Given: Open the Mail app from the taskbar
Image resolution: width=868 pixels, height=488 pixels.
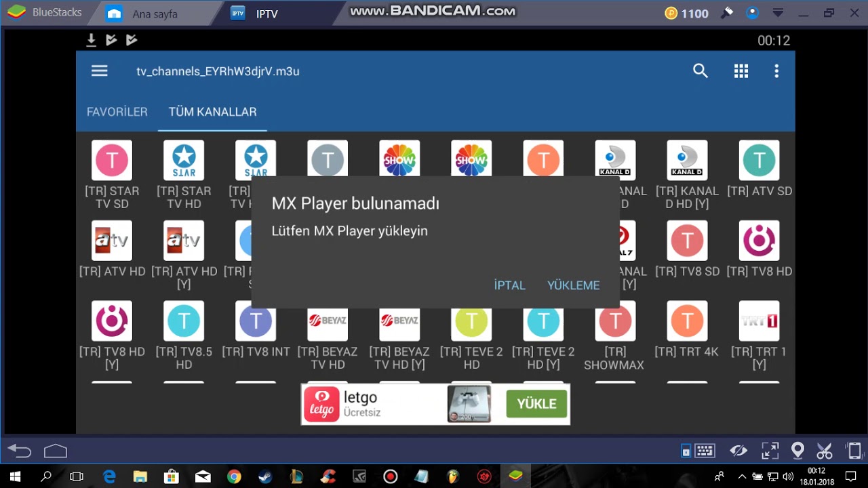Looking at the screenshot, I should (203, 476).
